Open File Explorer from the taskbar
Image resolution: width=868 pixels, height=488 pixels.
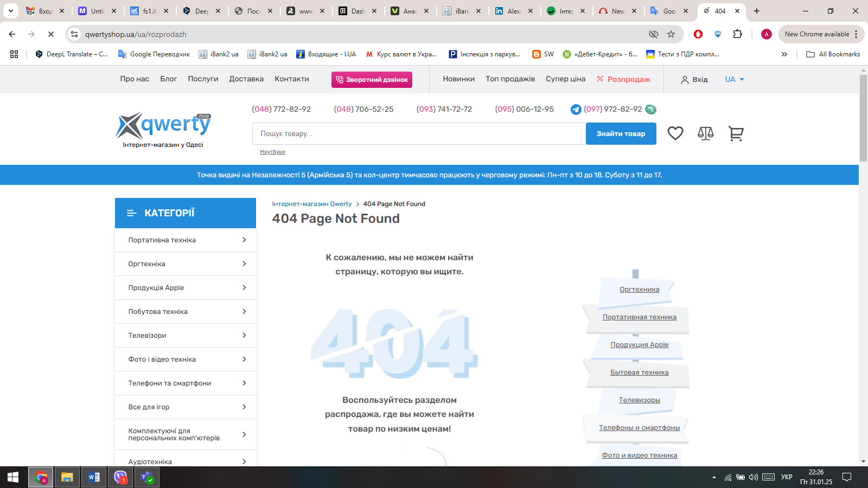click(x=67, y=477)
